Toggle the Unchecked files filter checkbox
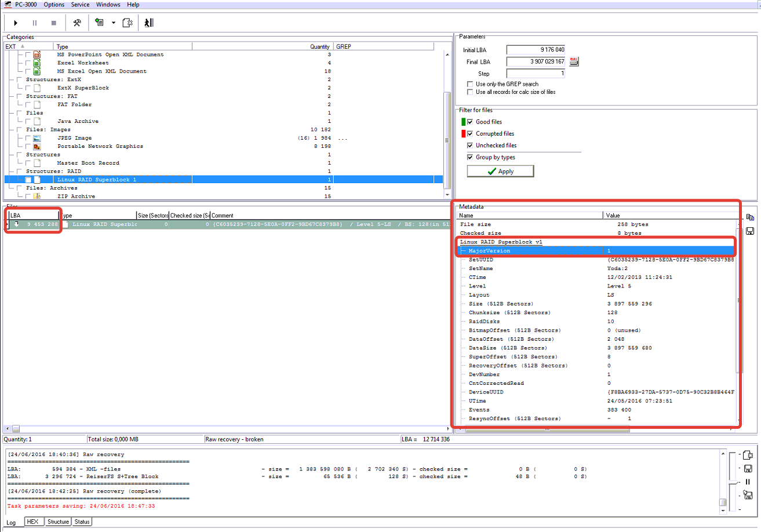This screenshot has width=761, height=532. 470,145
